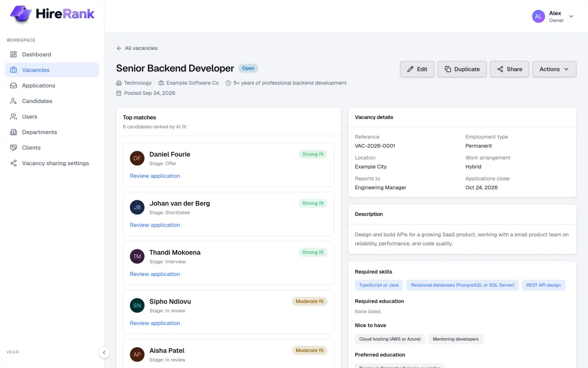Image resolution: width=588 pixels, height=368 pixels.
Task: Click the TypeScript or Java skill tag
Action: (379, 285)
